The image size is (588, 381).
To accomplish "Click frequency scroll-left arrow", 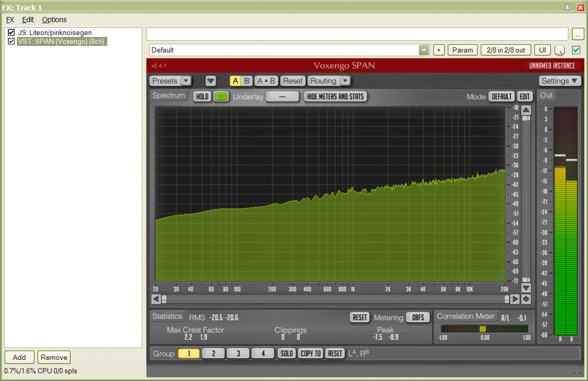I will click(156, 299).
